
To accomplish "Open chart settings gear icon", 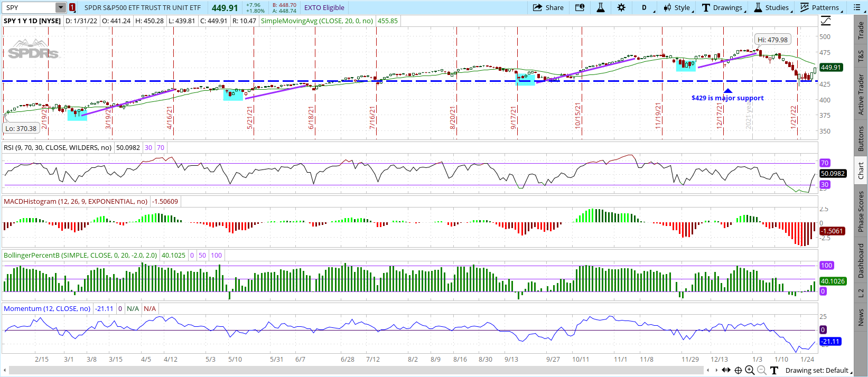I will (621, 7).
